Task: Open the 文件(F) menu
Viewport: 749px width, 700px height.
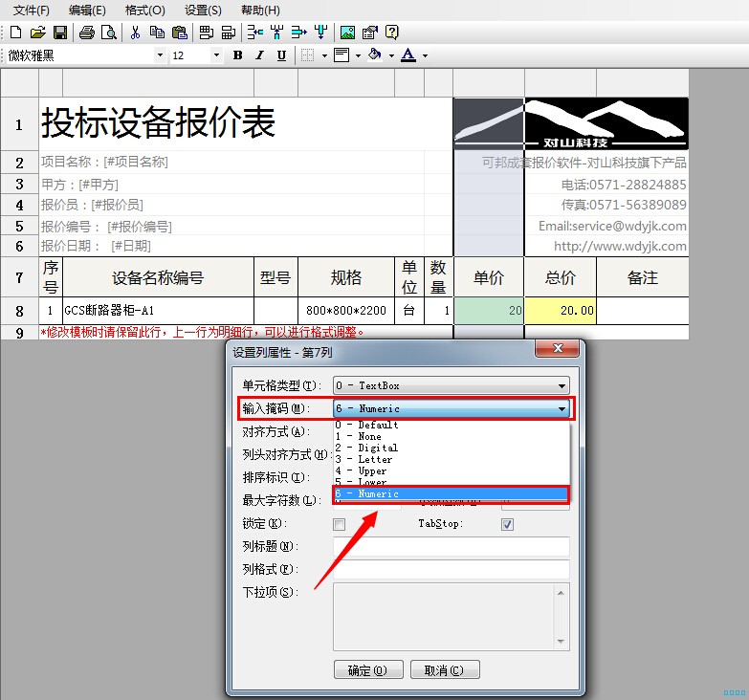Action: click(x=31, y=10)
